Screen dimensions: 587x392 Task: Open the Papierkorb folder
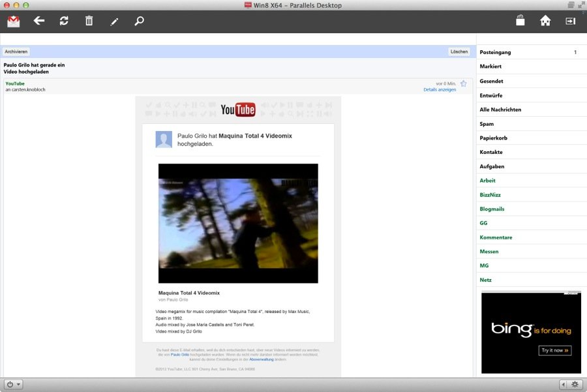(532, 138)
